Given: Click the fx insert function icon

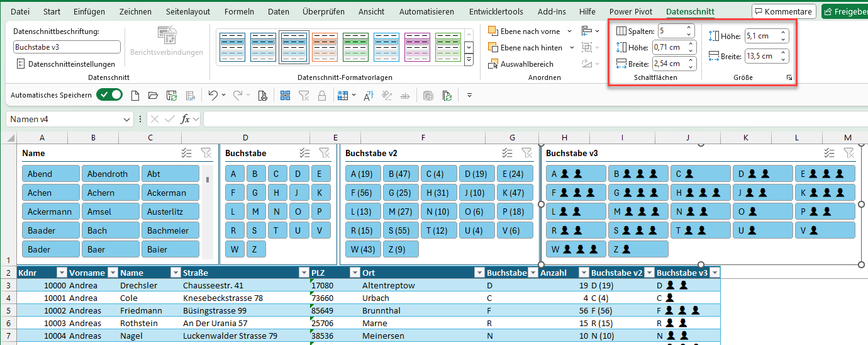Looking at the screenshot, I should (x=185, y=119).
